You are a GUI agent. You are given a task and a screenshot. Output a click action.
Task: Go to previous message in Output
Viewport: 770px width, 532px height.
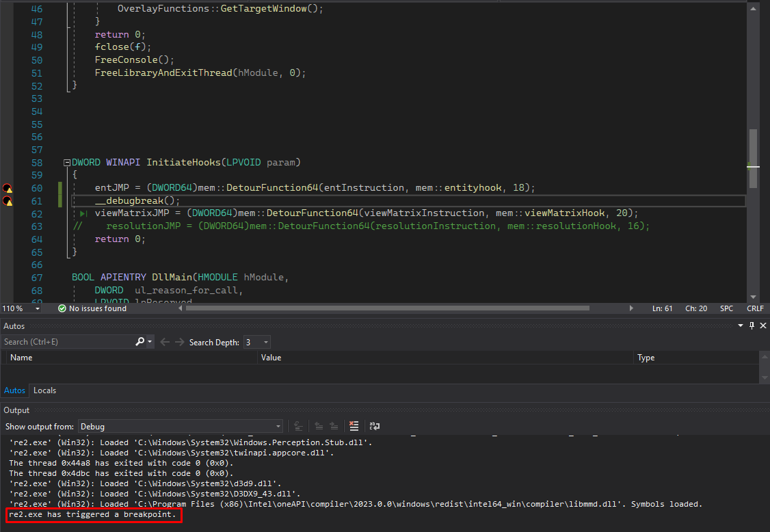(319, 426)
